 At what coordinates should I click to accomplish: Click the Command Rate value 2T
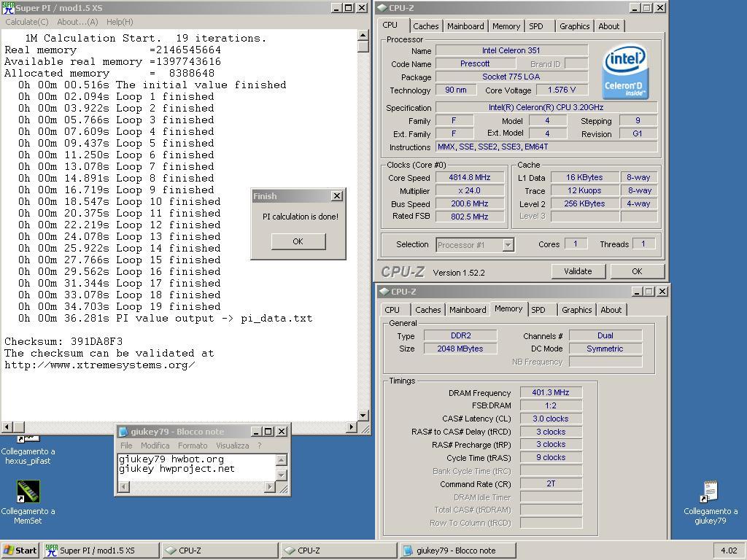tap(551, 484)
